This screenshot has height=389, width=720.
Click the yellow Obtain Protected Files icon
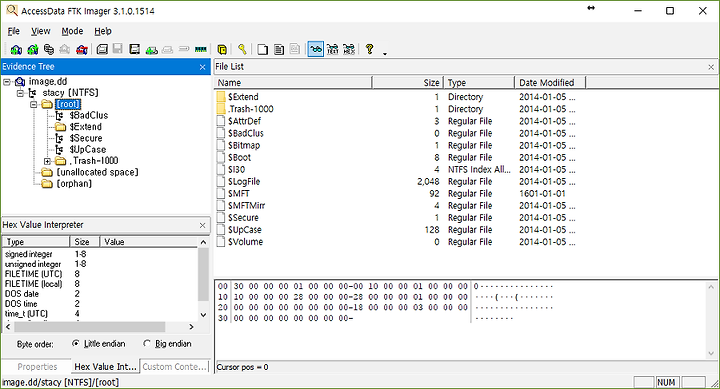tap(222, 49)
